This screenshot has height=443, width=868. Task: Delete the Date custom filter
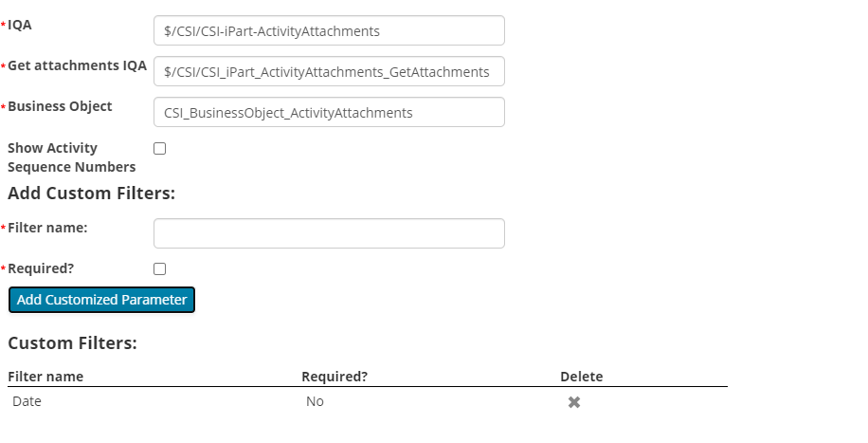(x=573, y=402)
